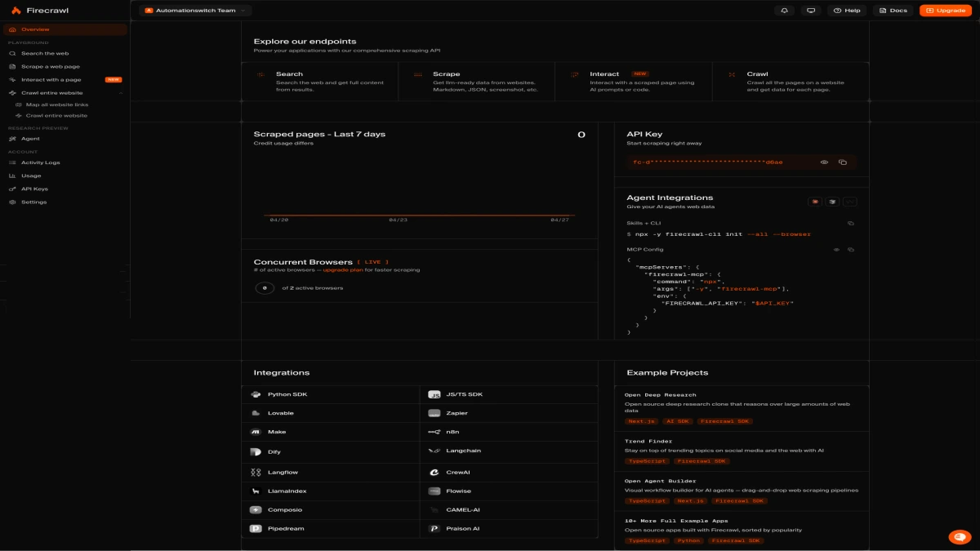Show the MCP Config secret value

tap(838, 250)
